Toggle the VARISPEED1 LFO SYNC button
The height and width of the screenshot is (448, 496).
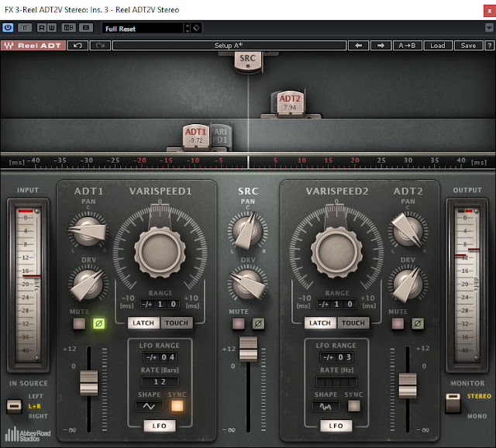pyautogui.click(x=177, y=406)
